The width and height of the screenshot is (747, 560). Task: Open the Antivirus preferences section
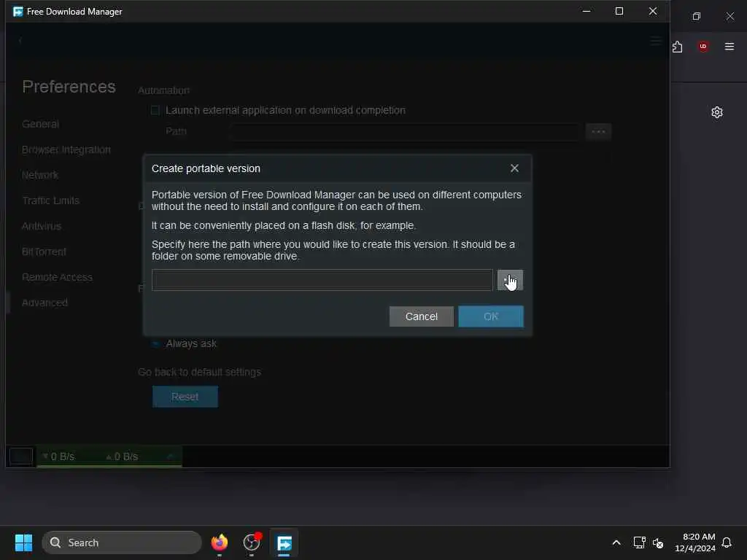[x=42, y=226]
